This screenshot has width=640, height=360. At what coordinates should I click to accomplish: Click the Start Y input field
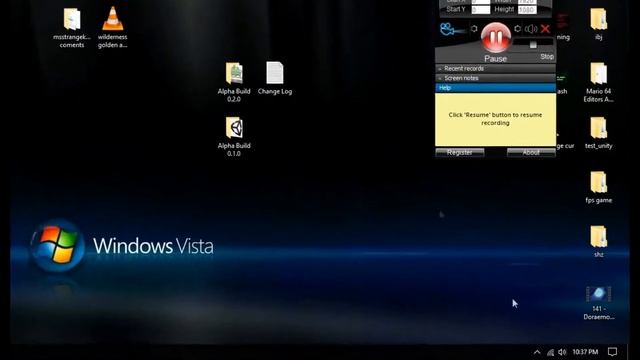pos(481,9)
